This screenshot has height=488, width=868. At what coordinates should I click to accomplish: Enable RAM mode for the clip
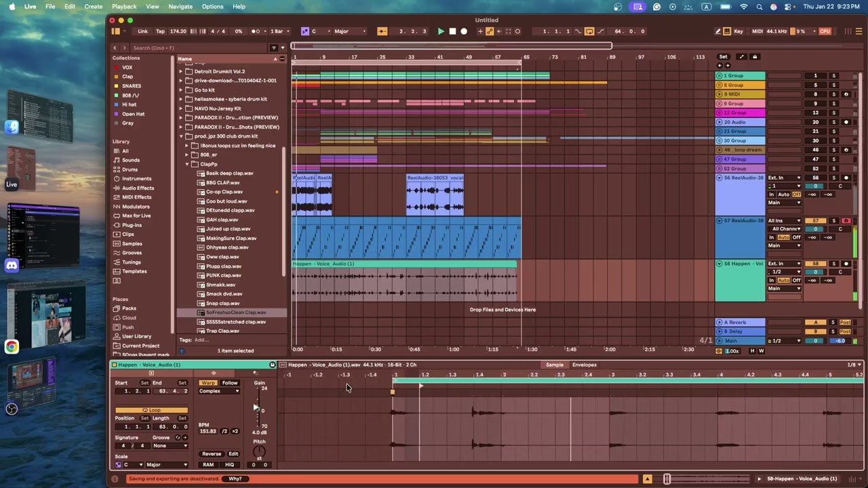(208, 465)
